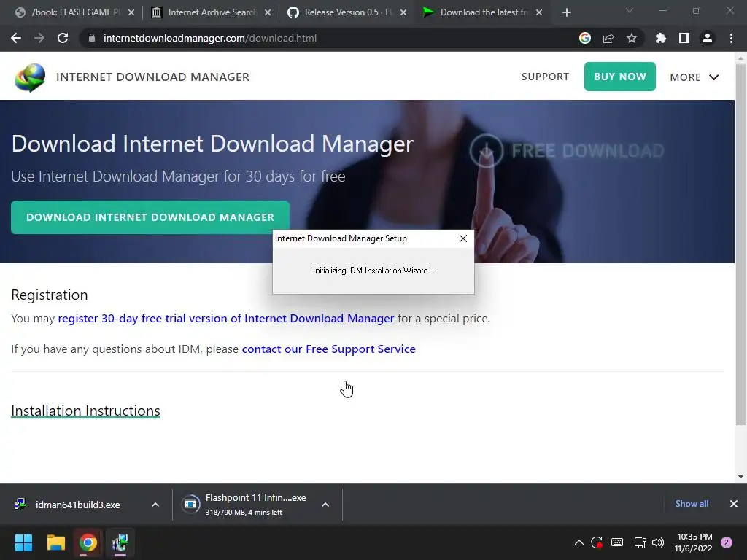Open the notification center badge
Viewport: 747px width, 560px height.
coord(727,542)
